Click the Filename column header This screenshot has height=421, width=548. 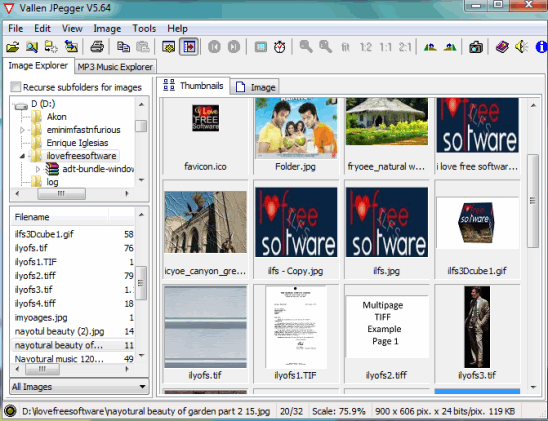tap(60, 217)
